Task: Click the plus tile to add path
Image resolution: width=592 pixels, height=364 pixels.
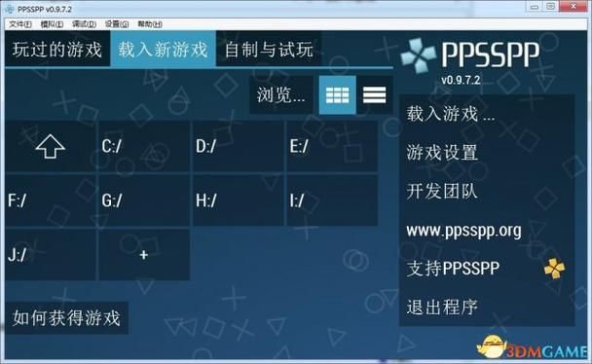Action: 144,255
